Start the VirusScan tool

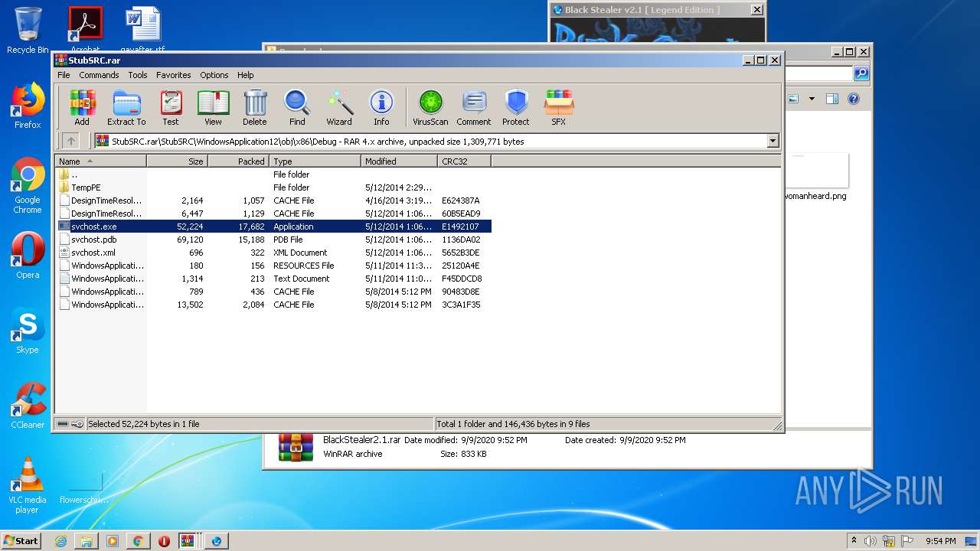(x=430, y=107)
